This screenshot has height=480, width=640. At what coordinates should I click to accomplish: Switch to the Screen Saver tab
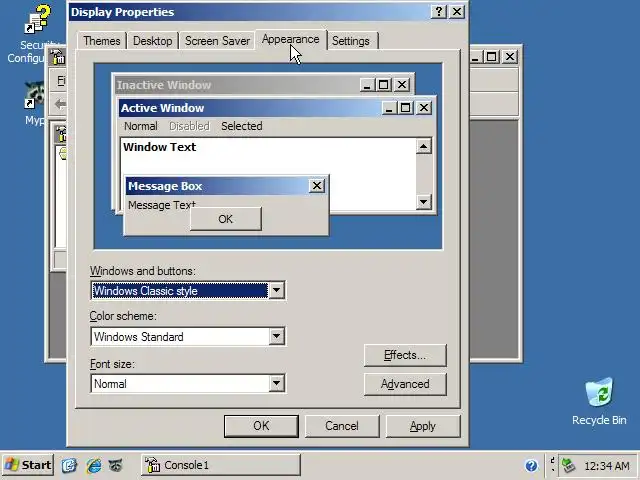(217, 41)
